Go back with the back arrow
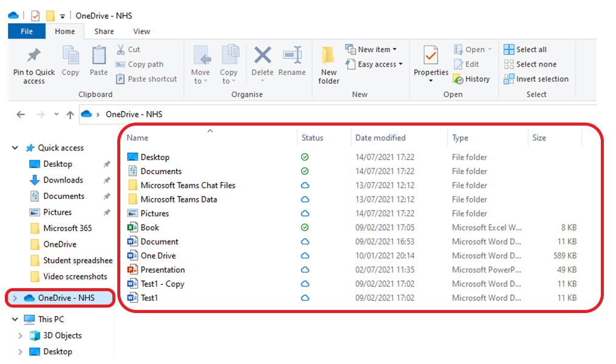This screenshot has width=616, height=364. 21,115
